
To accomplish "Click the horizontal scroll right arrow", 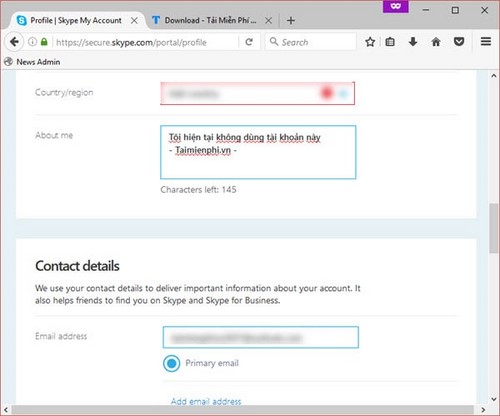I will (x=483, y=410).
